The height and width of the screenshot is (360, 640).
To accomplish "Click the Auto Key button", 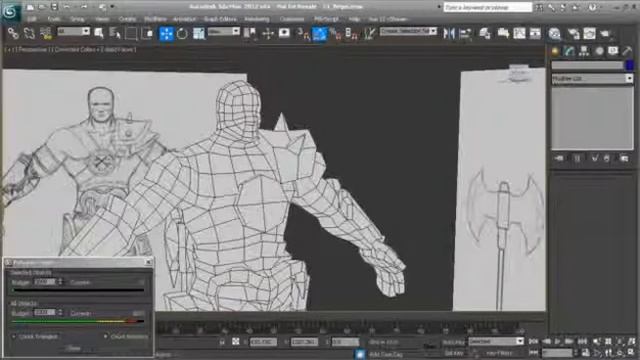I will [454, 342].
